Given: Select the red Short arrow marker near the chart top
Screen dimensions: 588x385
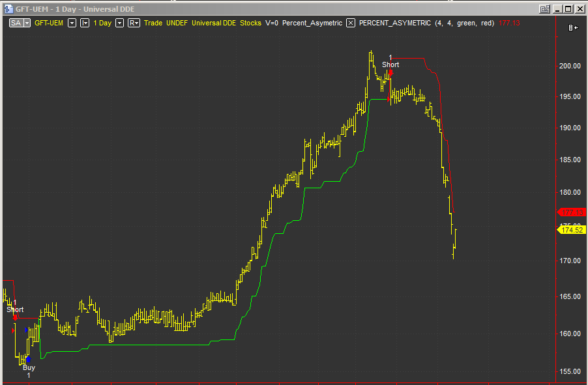Looking at the screenshot, I should (390, 72).
